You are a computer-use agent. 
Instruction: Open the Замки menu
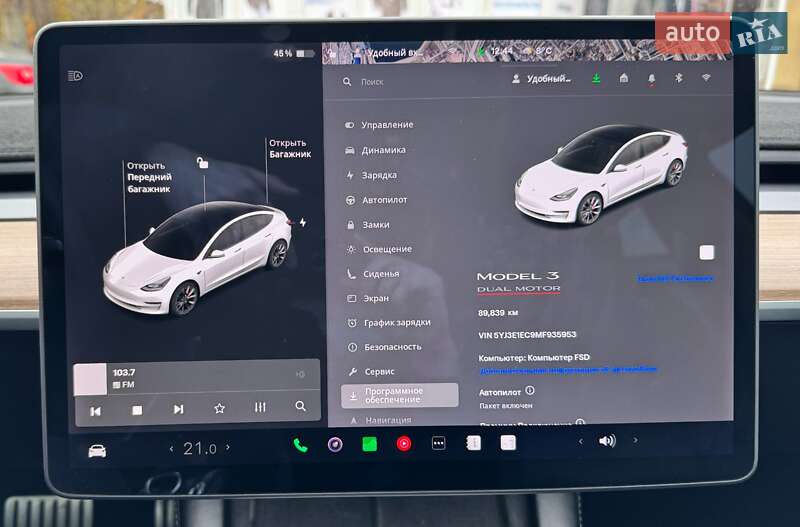tap(368, 225)
